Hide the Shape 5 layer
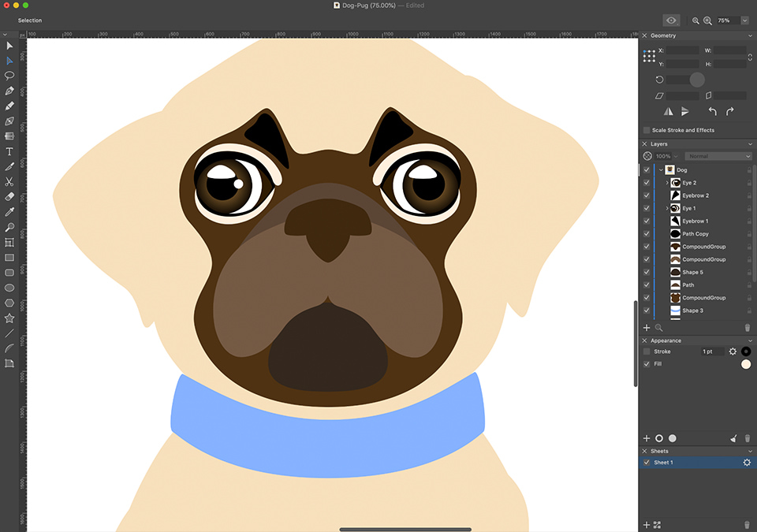 click(x=647, y=272)
